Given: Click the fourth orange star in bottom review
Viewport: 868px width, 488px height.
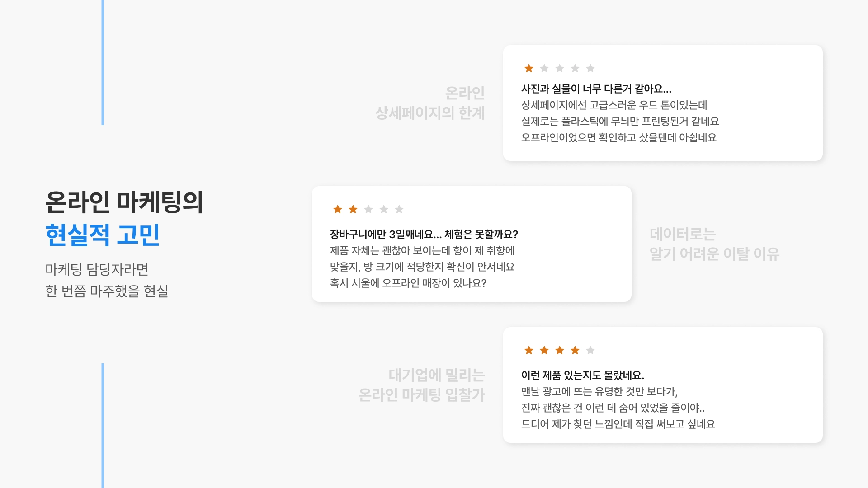Looking at the screenshot, I should [x=575, y=350].
